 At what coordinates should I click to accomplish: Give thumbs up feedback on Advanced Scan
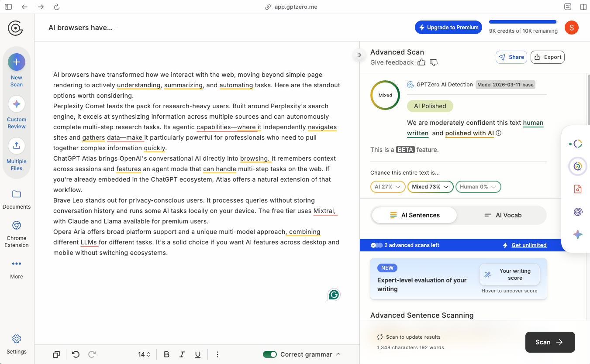[421, 62]
